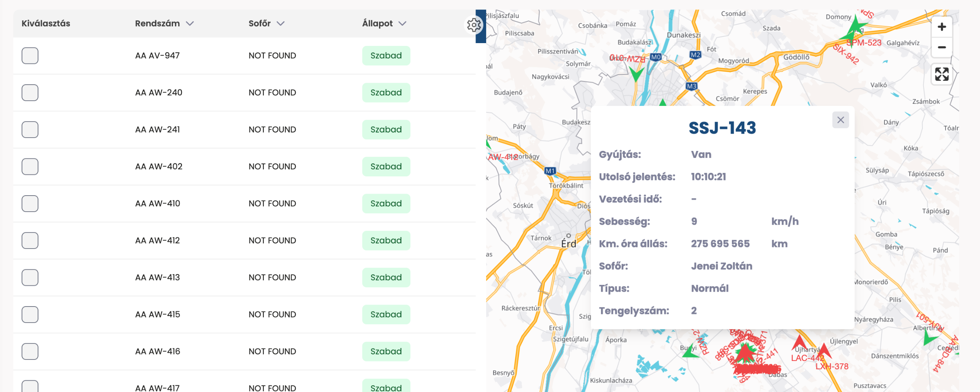Toggle fullscreen map view
Screen dimensions: 980x392
942,74
